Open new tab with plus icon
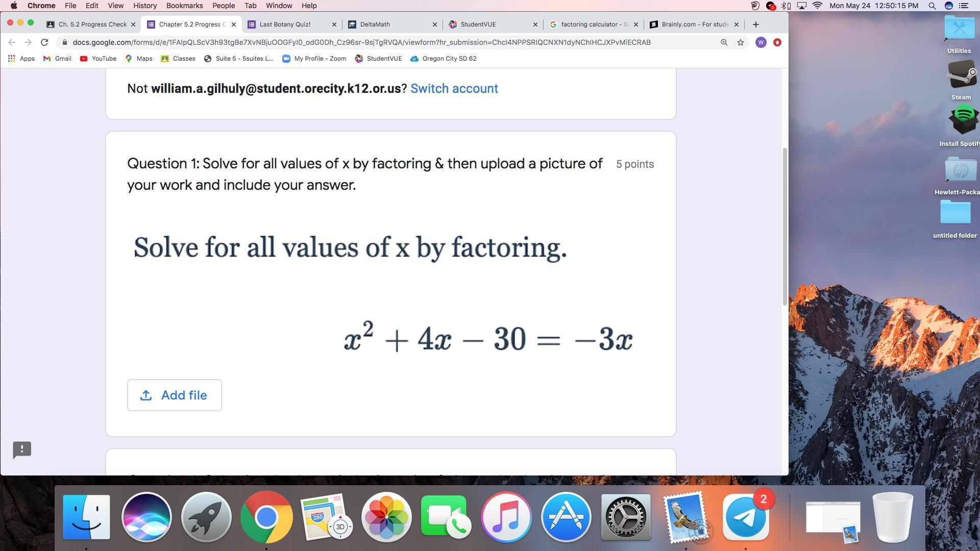The width and height of the screenshot is (980, 551). [x=756, y=24]
